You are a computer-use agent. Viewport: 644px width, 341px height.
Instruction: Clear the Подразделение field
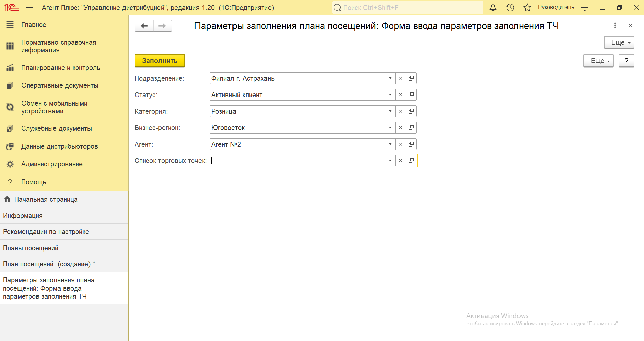point(400,78)
